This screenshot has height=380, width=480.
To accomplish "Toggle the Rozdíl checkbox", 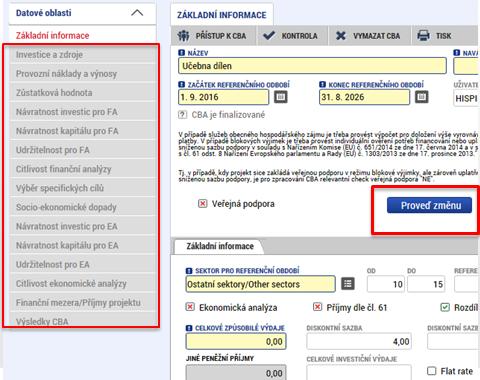I will coord(445,307).
